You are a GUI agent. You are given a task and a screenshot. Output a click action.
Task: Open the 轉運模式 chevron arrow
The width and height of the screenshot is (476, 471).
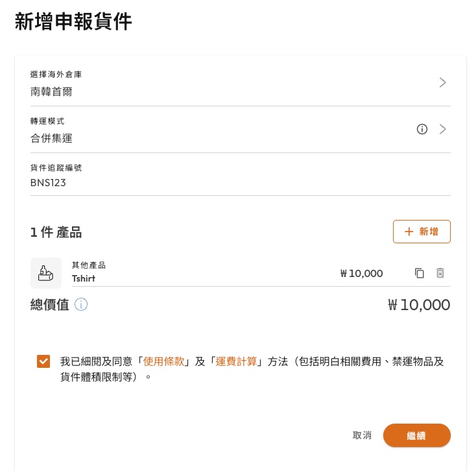click(x=443, y=129)
